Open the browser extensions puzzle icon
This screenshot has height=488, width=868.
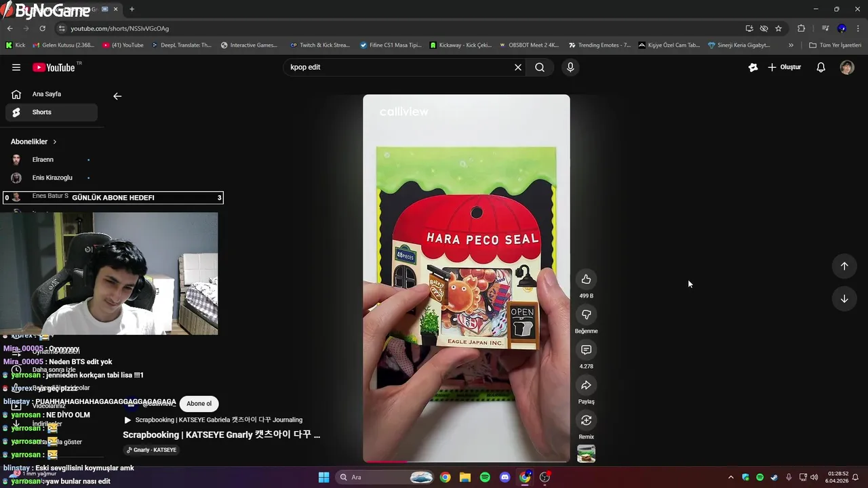pos(801,28)
